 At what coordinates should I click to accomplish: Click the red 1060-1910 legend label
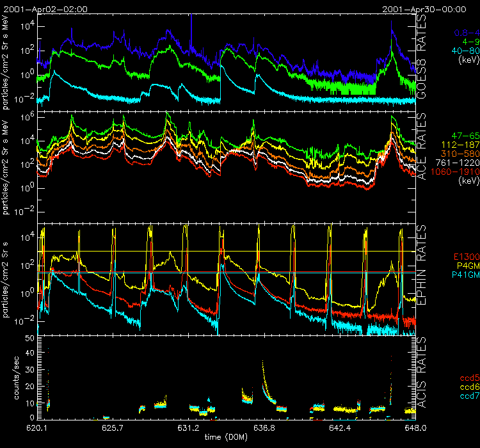tap(451, 172)
